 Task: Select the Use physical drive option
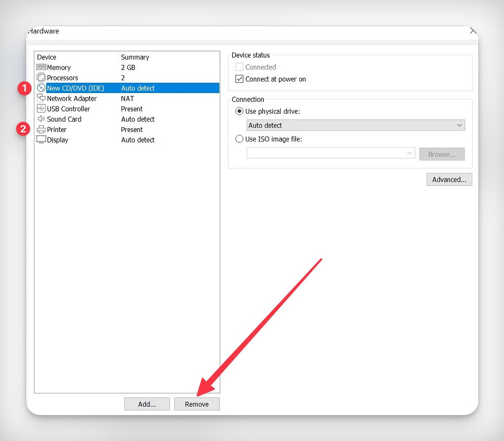pyautogui.click(x=239, y=111)
